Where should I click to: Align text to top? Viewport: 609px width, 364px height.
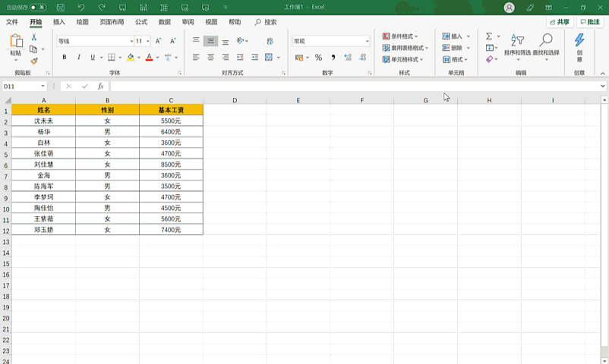pos(196,40)
